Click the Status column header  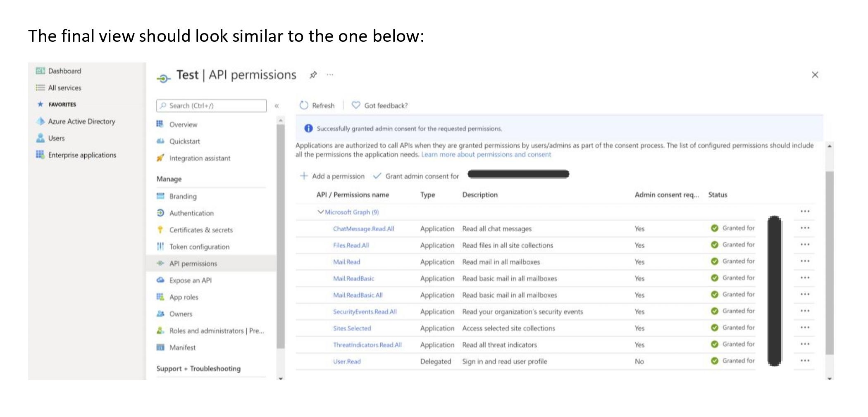tap(718, 195)
